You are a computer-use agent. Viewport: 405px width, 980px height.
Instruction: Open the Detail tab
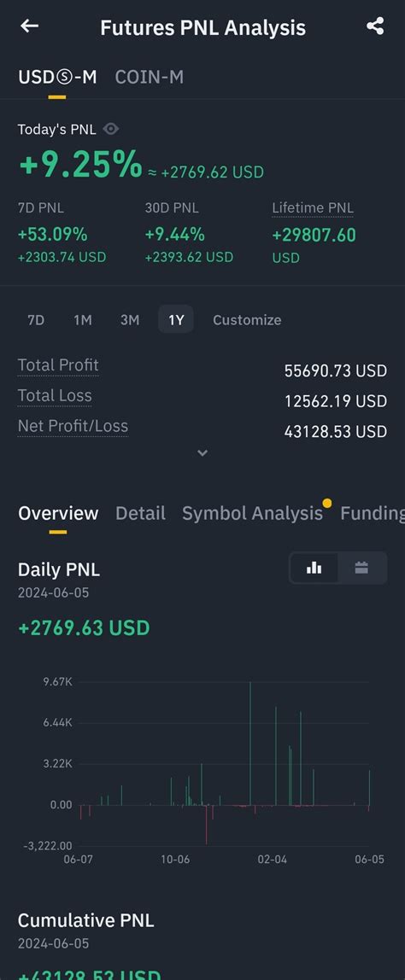pyautogui.click(x=140, y=513)
